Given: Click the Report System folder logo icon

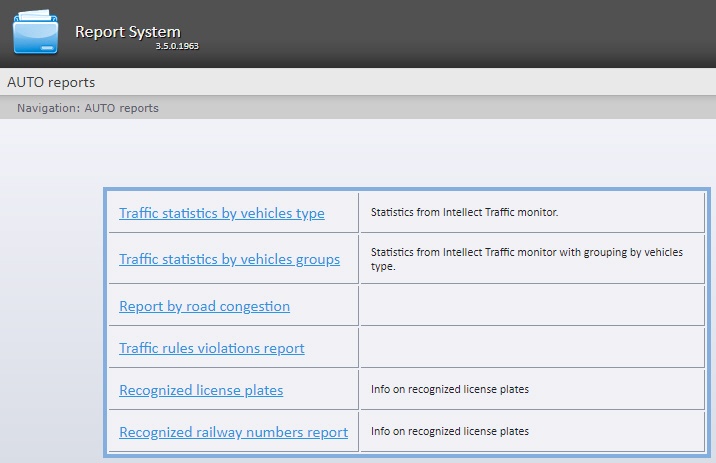Looking at the screenshot, I should pos(35,33).
